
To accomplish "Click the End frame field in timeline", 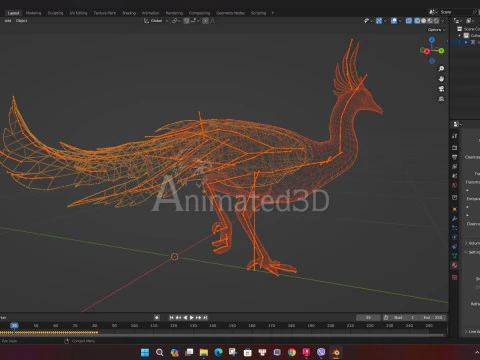I will coord(433,317).
